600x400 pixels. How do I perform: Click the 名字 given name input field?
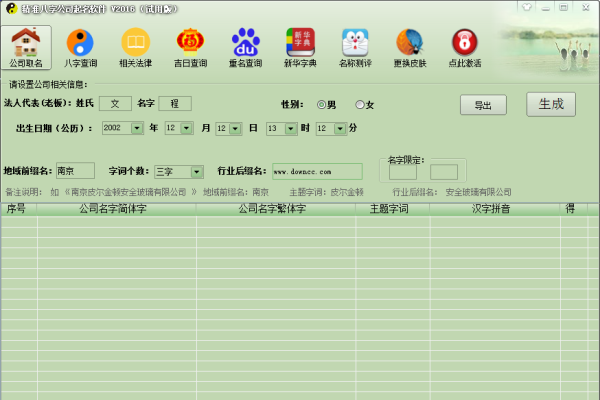[175, 103]
